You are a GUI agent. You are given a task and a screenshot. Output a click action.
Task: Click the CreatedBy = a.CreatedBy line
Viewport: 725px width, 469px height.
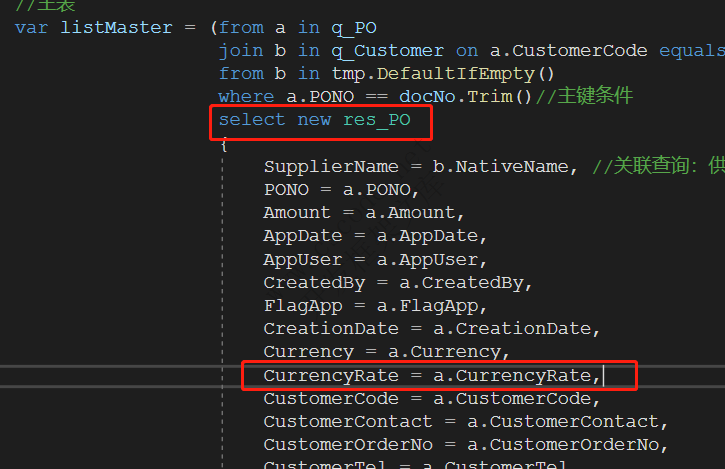(398, 283)
